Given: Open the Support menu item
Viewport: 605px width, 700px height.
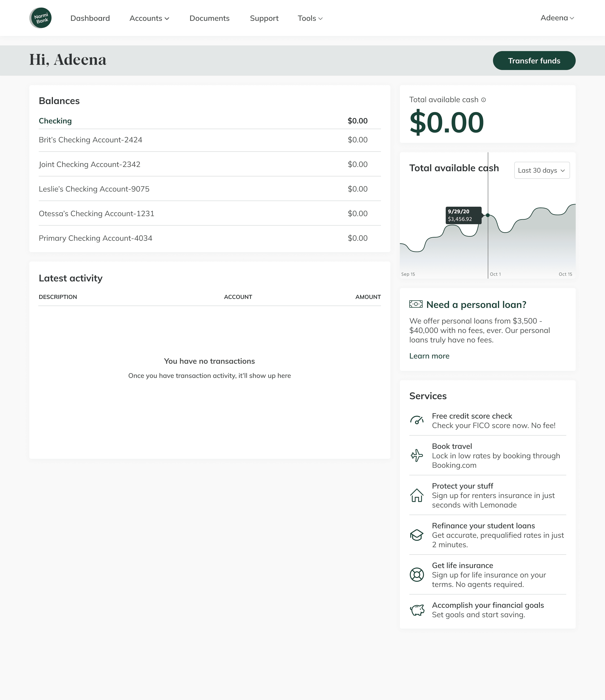Looking at the screenshot, I should point(264,18).
